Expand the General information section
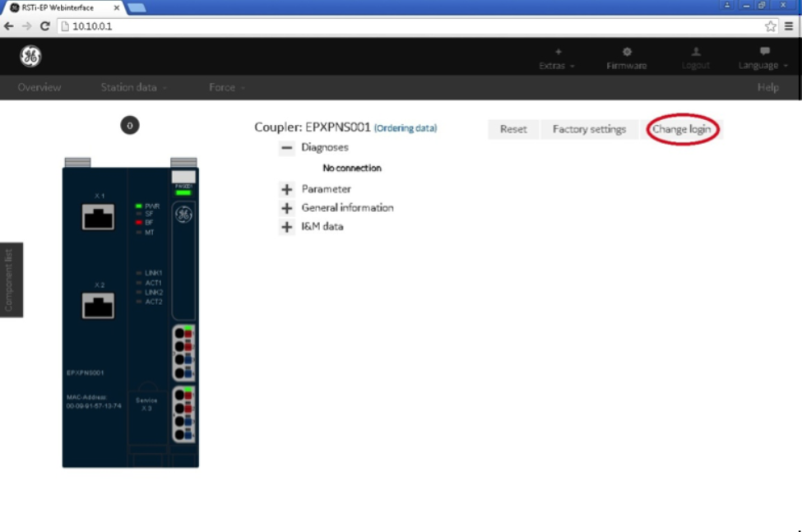 click(x=287, y=208)
